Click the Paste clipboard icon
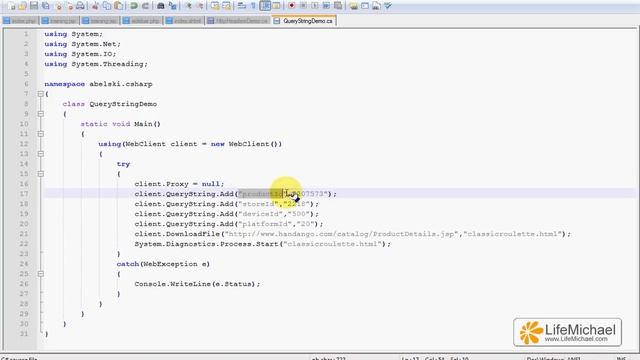 coord(118,6)
